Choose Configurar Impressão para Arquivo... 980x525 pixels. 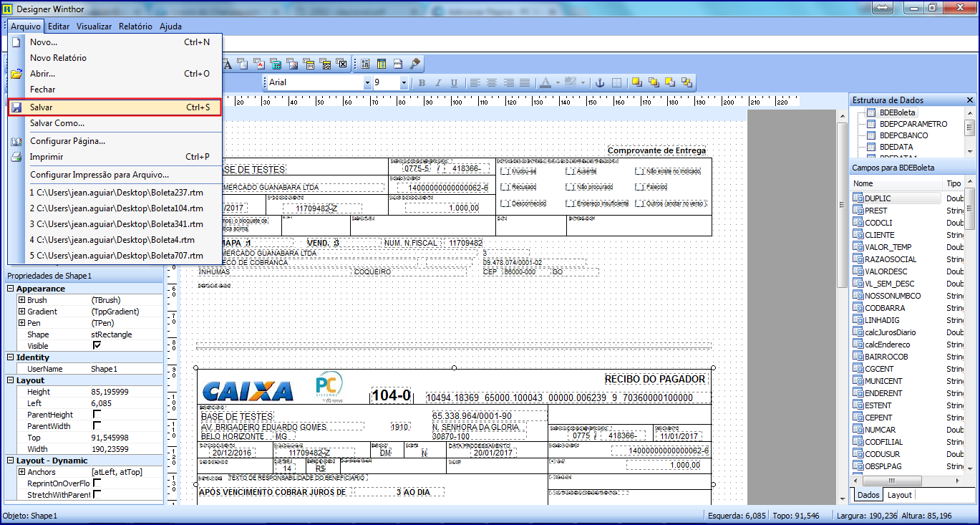click(x=115, y=175)
